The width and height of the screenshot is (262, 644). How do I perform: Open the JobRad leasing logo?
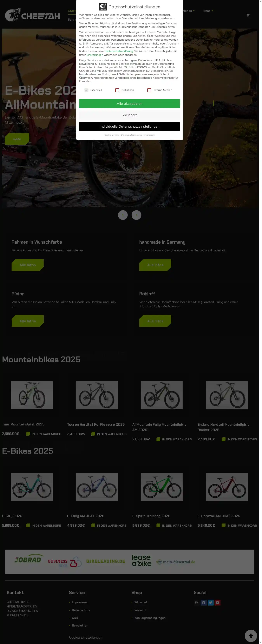pyautogui.click(x=28, y=560)
